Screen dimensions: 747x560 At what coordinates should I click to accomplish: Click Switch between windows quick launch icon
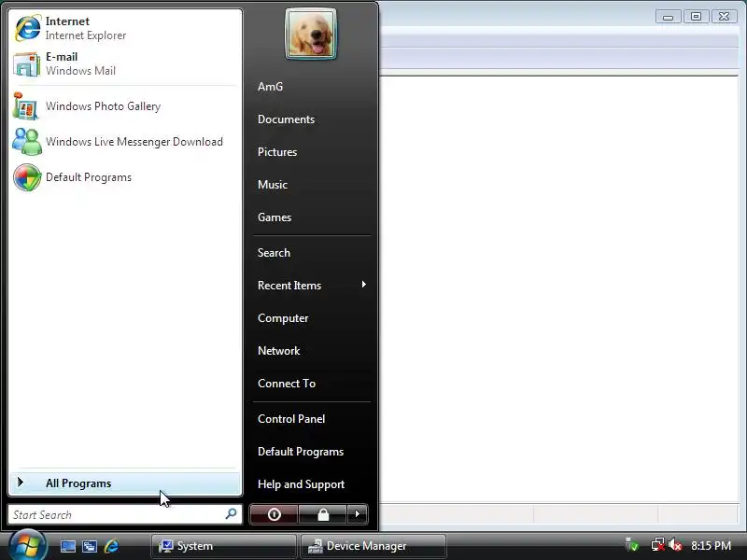pyautogui.click(x=90, y=546)
